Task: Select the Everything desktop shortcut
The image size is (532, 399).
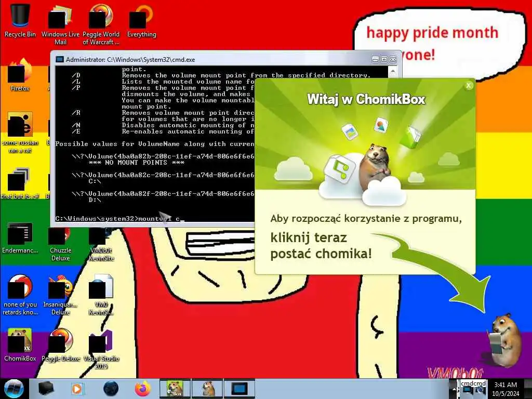Action: [x=141, y=20]
